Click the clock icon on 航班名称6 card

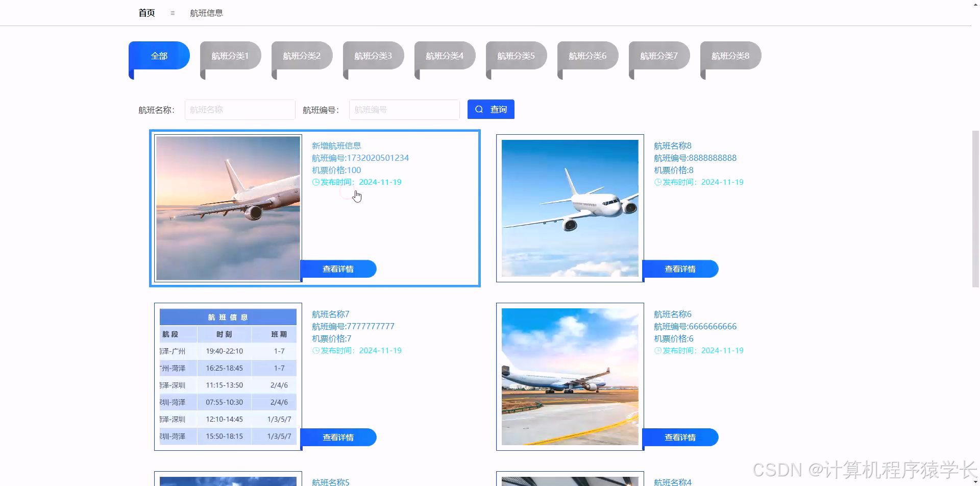tap(657, 351)
